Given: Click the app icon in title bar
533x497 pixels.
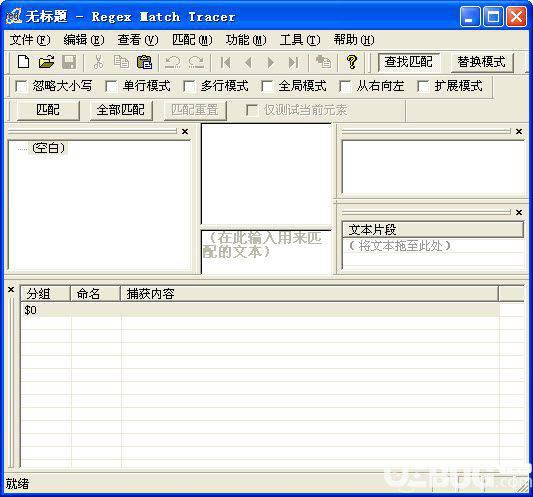Looking at the screenshot, I should click(x=14, y=16).
